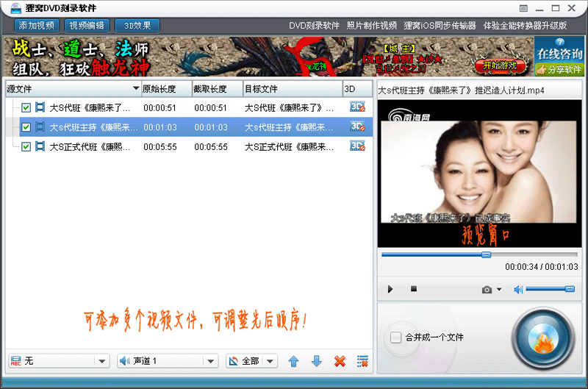
Task: Play the preview video
Action: 390,289
